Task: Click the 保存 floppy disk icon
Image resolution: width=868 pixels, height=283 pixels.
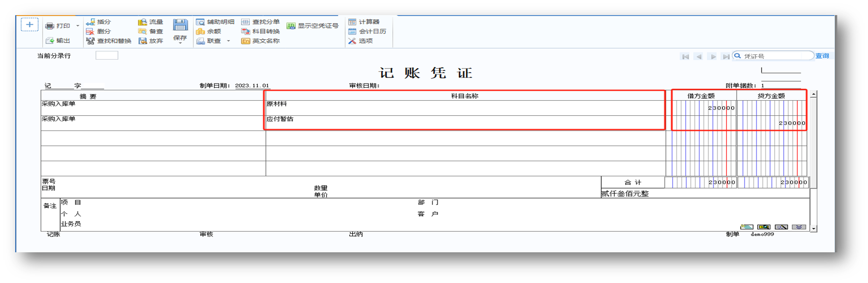Action: click(x=180, y=25)
